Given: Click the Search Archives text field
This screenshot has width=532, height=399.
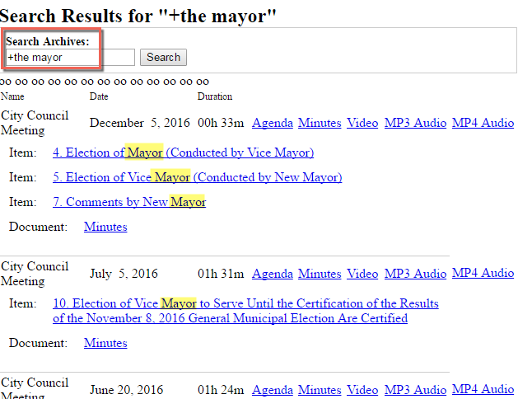Looking at the screenshot, I should 70,58.
